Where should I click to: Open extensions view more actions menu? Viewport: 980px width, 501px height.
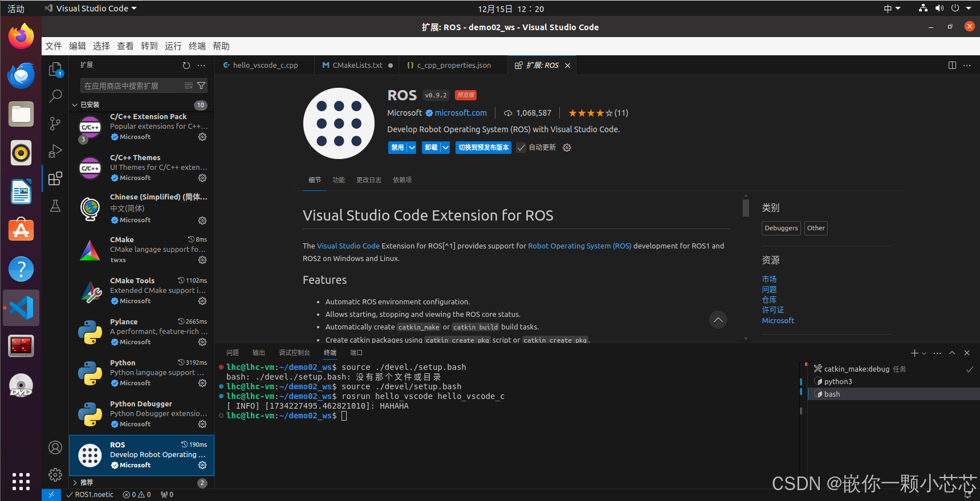(201, 66)
